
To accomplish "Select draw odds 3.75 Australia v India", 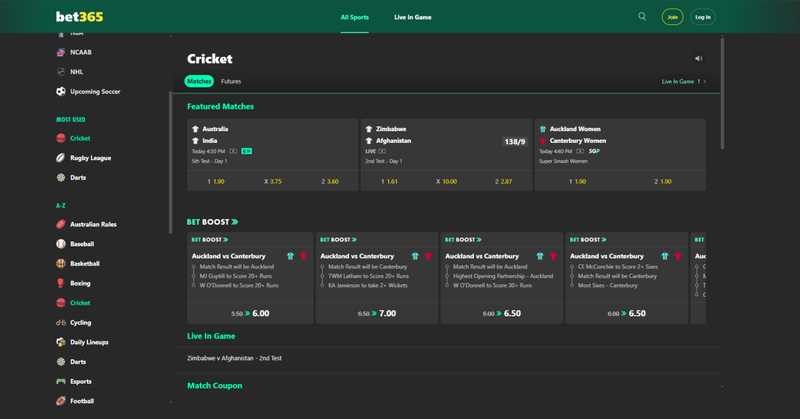I will point(273,181).
